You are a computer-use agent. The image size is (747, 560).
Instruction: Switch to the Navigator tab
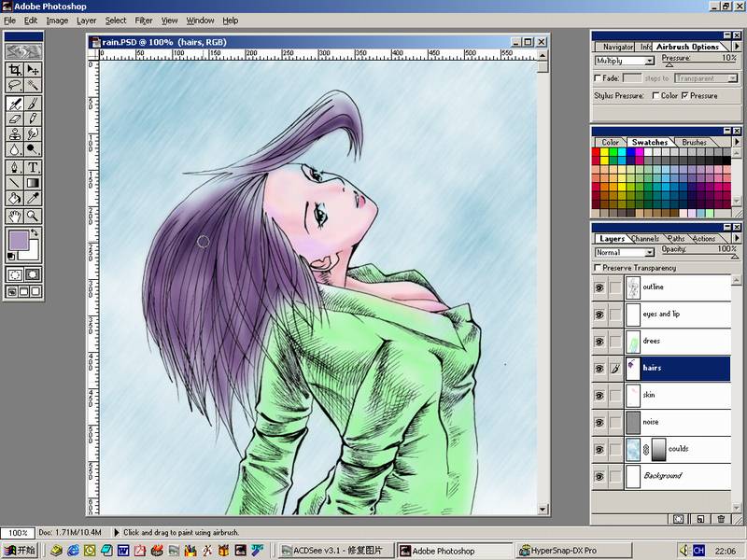[x=618, y=47]
